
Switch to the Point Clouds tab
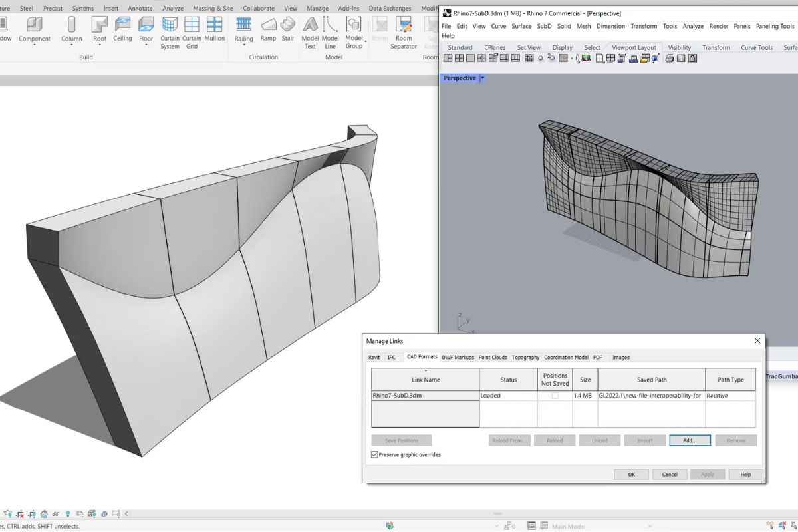(x=493, y=358)
